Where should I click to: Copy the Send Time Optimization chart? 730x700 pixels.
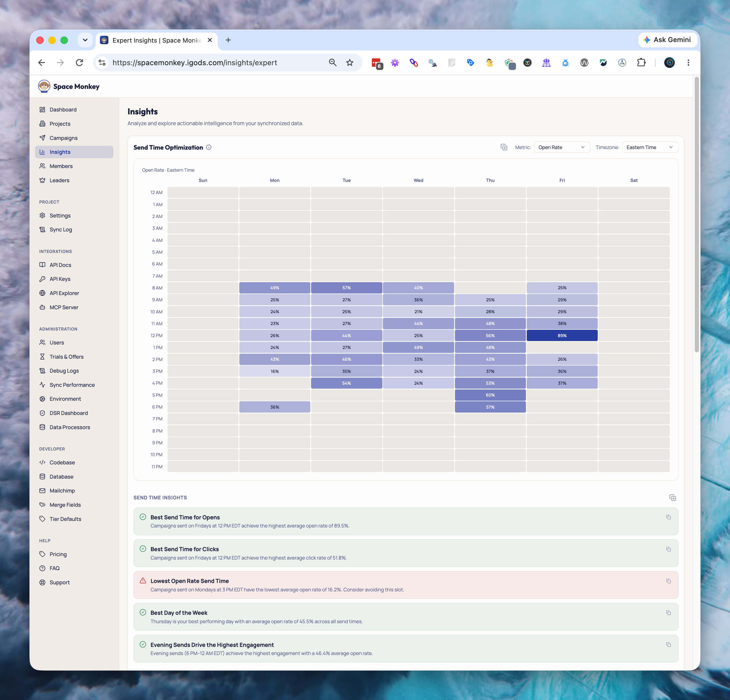click(504, 148)
